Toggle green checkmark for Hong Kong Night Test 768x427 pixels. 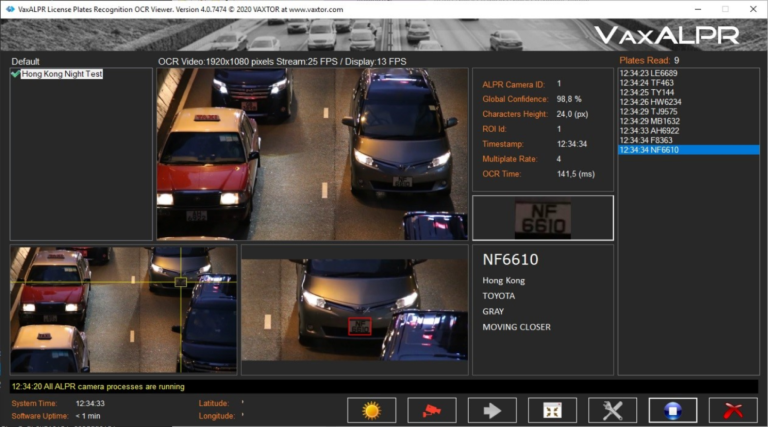[16, 74]
